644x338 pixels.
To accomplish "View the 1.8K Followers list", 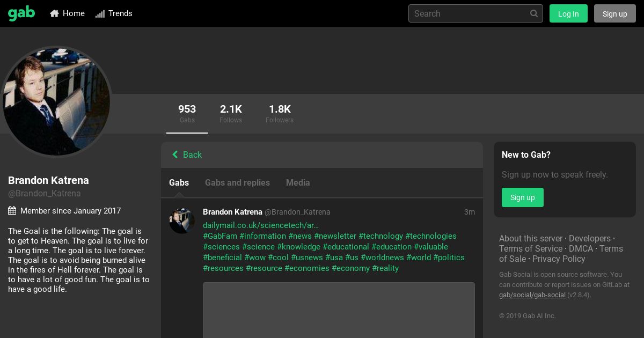I will [x=280, y=113].
